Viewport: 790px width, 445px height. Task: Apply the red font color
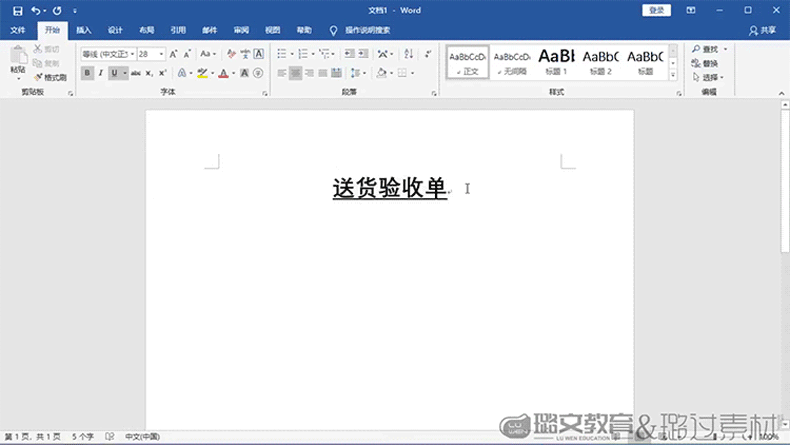224,73
